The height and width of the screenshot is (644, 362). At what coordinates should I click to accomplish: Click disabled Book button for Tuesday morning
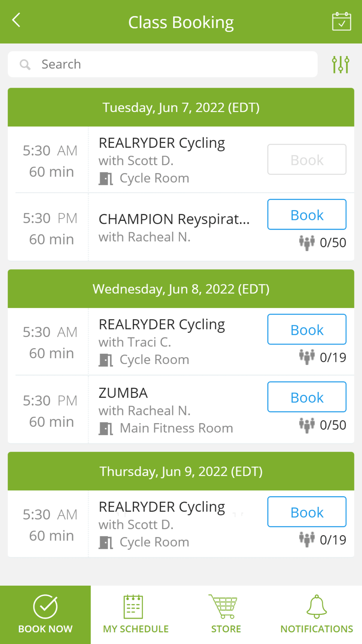coord(307,159)
